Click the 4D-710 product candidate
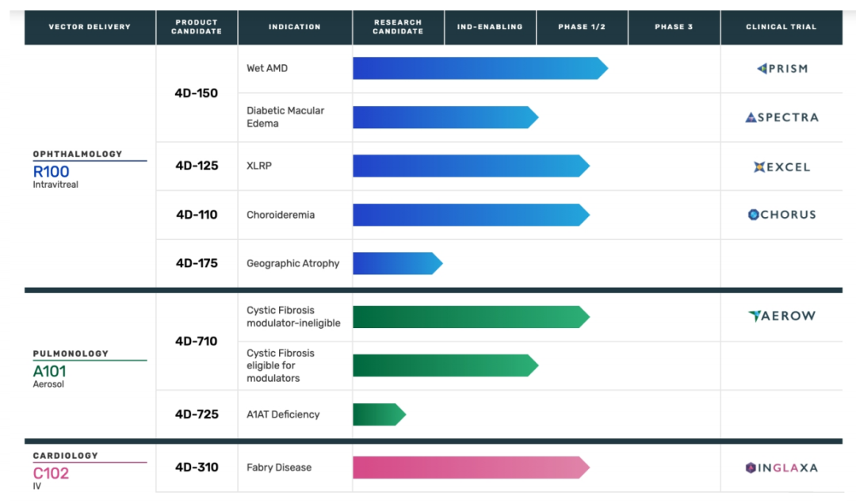This screenshot has width=856, height=504. (x=197, y=342)
